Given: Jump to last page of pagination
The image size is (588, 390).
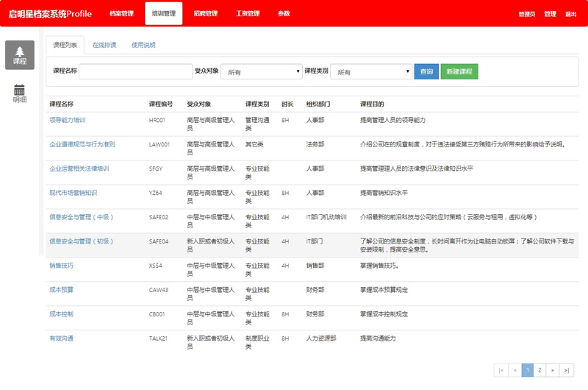Looking at the screenshot, I should pos(567,370).
